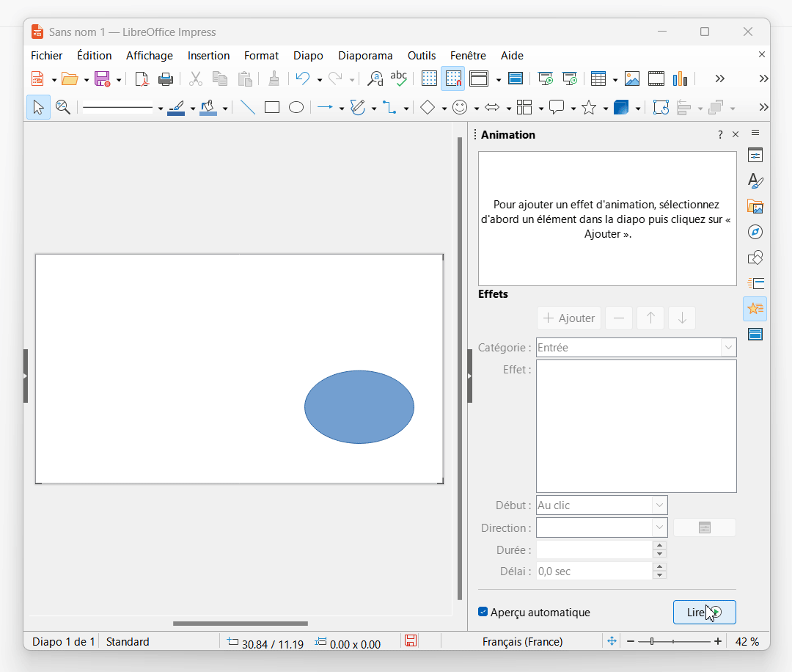Toggle the Snap to Grid button
Viewport: 792px width, 672px height.
pyautogui.click(x=453, y=78)
